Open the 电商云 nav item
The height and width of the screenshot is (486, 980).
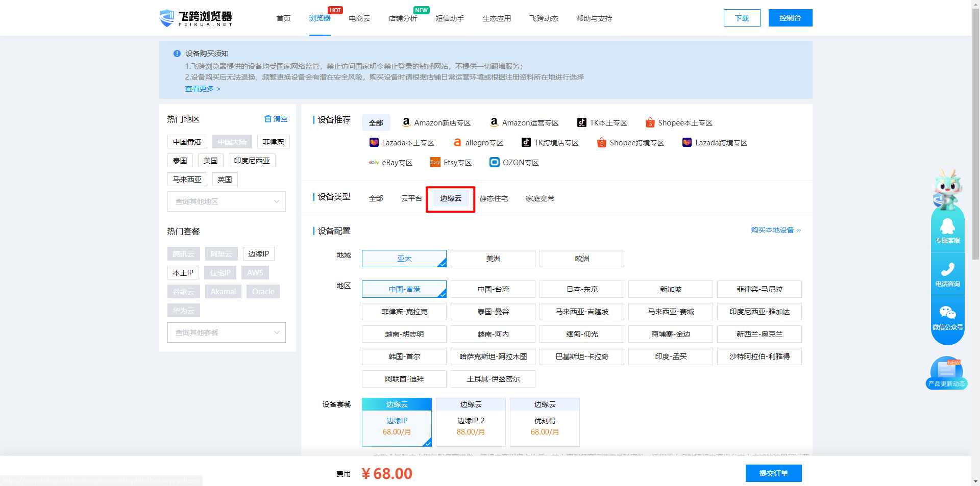pyautogui.click(x=359, y=18)
